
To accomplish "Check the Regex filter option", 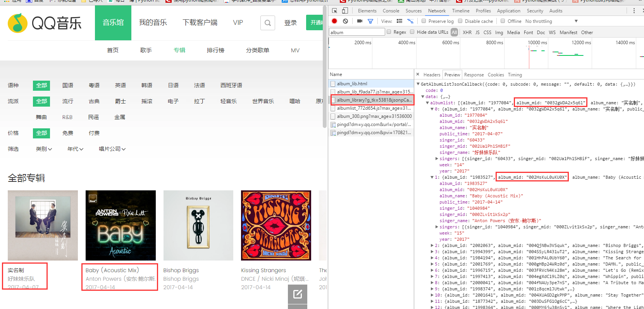I will click(389, 32).
